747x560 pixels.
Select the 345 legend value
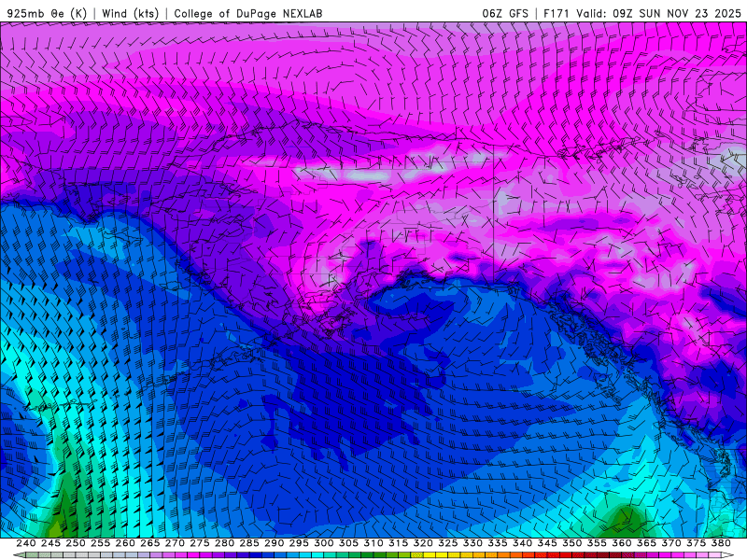click(x=547, y=543)
